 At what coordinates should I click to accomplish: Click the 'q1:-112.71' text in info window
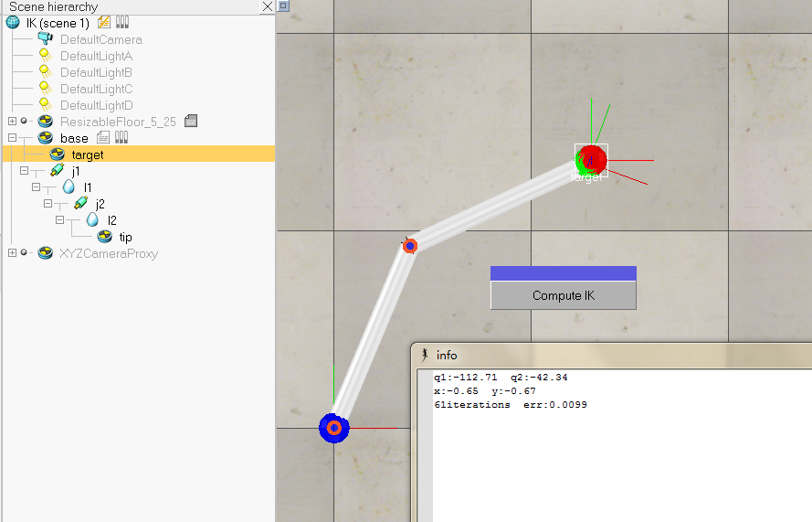pyautogui.click(x=466, y=378)
